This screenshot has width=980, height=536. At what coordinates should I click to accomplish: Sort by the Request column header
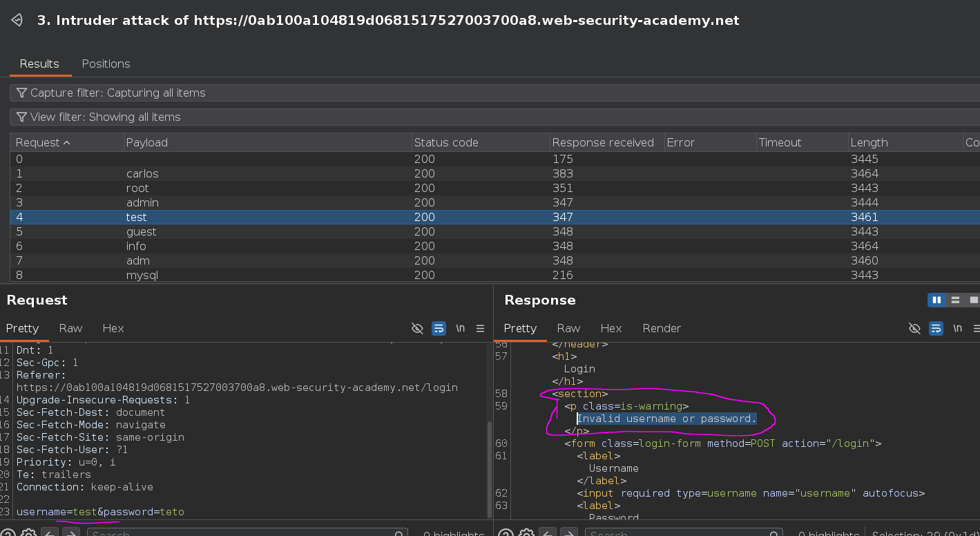[x=67, y=142]
